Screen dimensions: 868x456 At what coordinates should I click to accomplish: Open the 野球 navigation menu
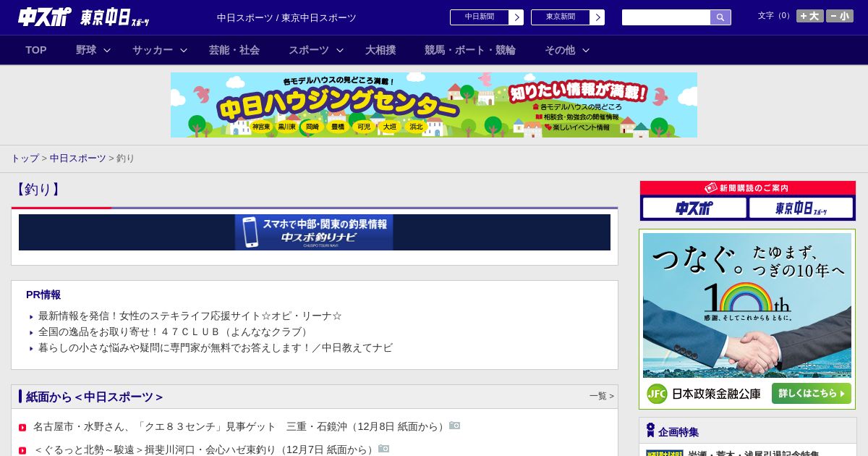click(86, 50)
